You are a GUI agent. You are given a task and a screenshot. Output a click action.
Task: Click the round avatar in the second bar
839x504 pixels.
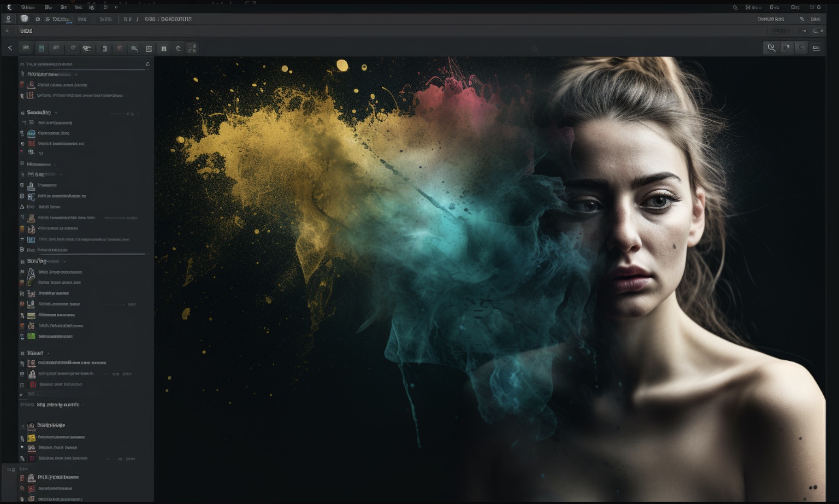pyautogui.click(x=24, y=19)
